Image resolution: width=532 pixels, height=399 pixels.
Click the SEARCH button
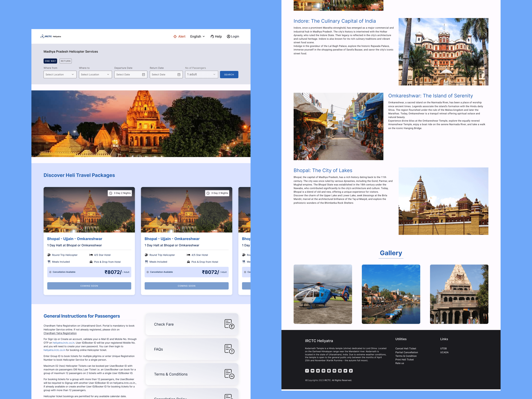[229, 74]
